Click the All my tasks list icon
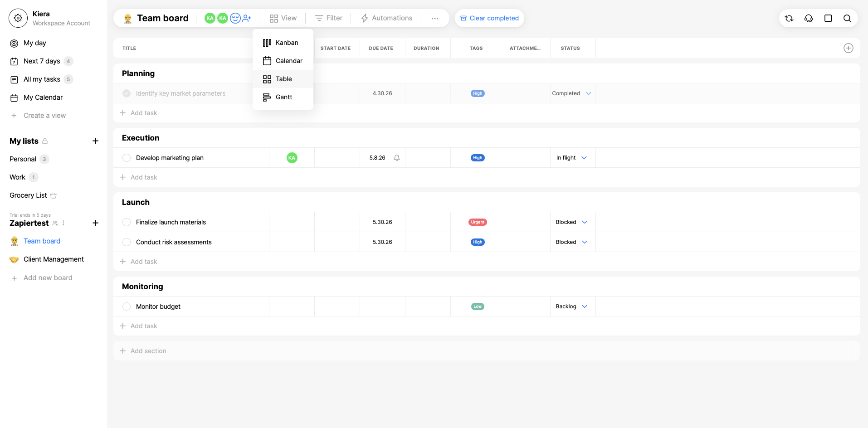This screenshot has height=428, width=868. (x=15, y=79)
